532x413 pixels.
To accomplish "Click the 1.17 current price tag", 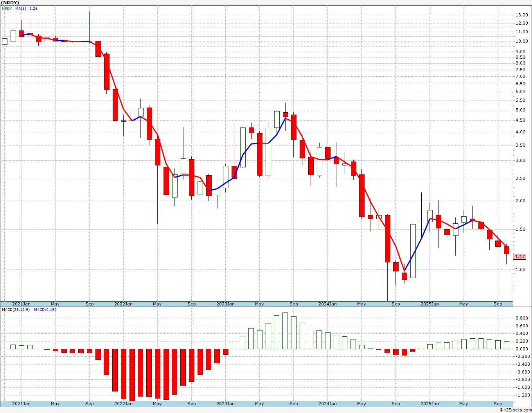I will (520, 257).
